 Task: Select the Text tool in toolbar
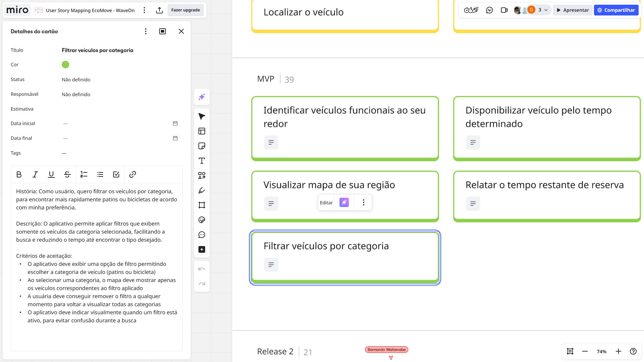202,161
